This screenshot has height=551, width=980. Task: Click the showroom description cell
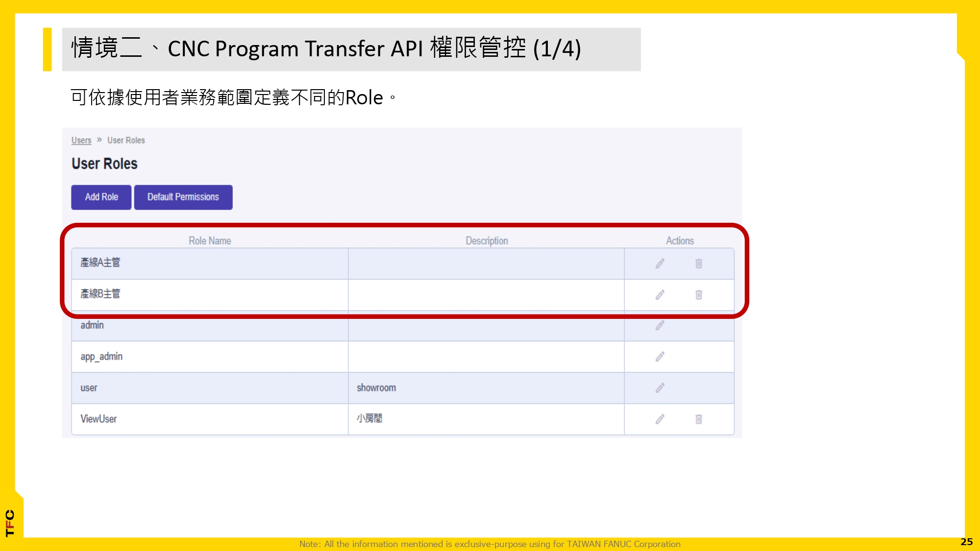pyautogui.click(x=486, y=388)
